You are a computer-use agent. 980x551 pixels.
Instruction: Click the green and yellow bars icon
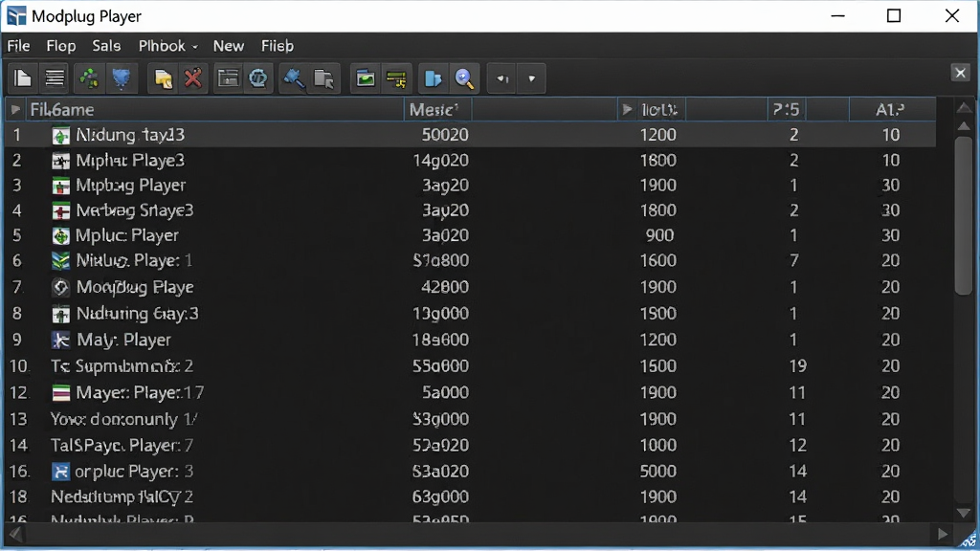pos(396,78)
